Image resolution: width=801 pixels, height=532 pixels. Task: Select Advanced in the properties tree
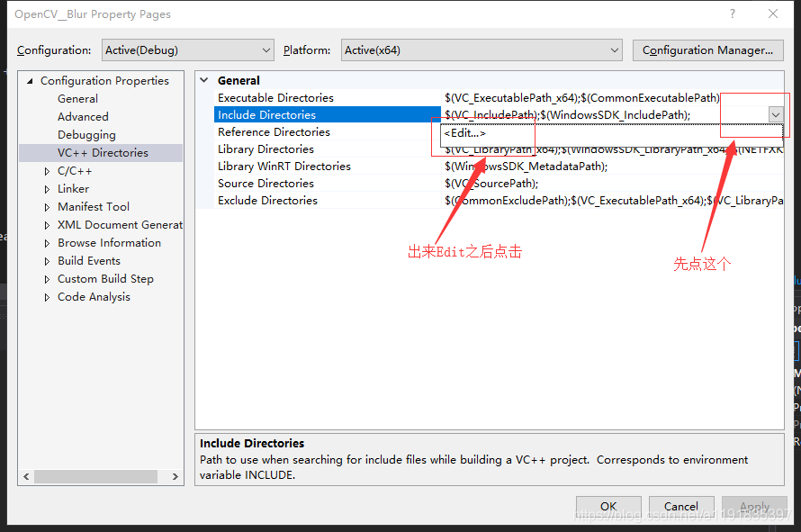83,116
